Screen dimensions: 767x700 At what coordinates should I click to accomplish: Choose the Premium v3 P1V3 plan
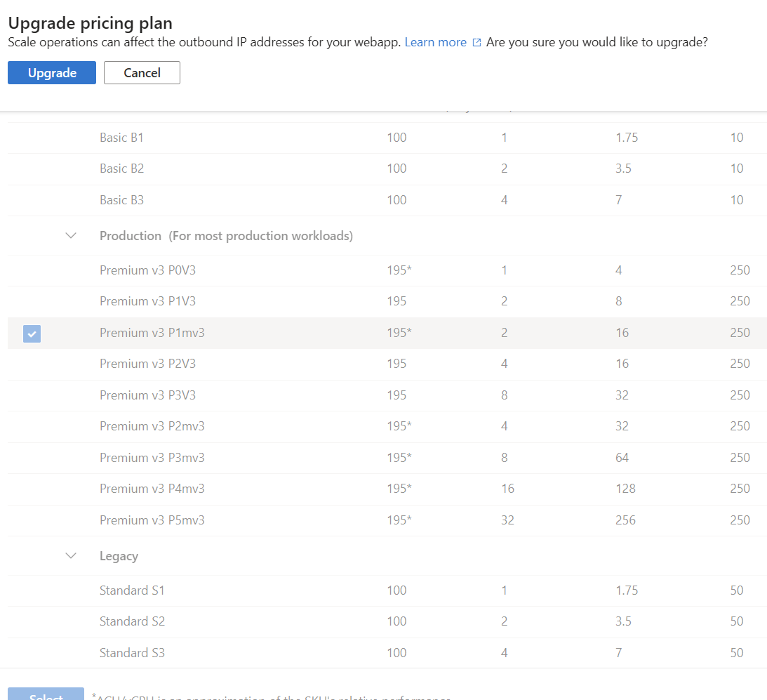point(387,301)
